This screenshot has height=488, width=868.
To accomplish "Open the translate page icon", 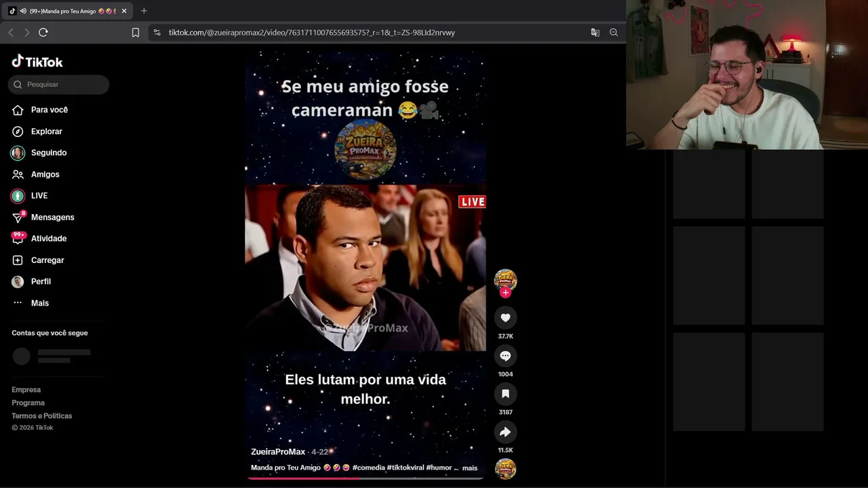I will click(x=595, y=33).
